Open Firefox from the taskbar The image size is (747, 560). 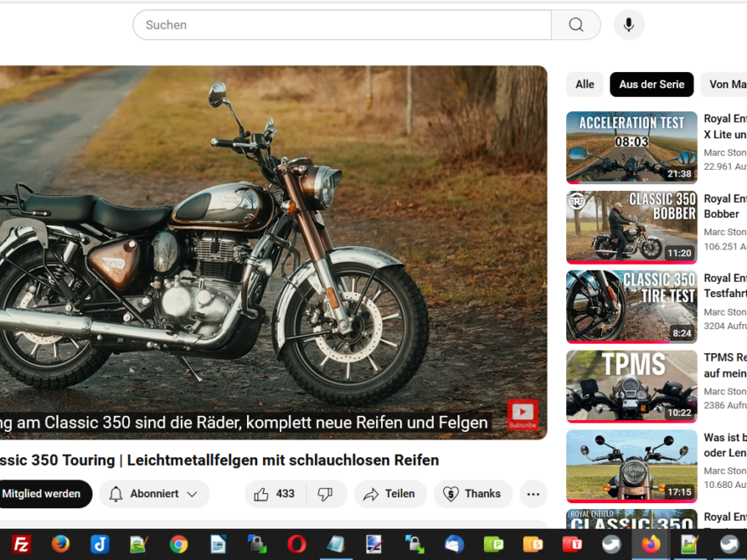point(60,544)
